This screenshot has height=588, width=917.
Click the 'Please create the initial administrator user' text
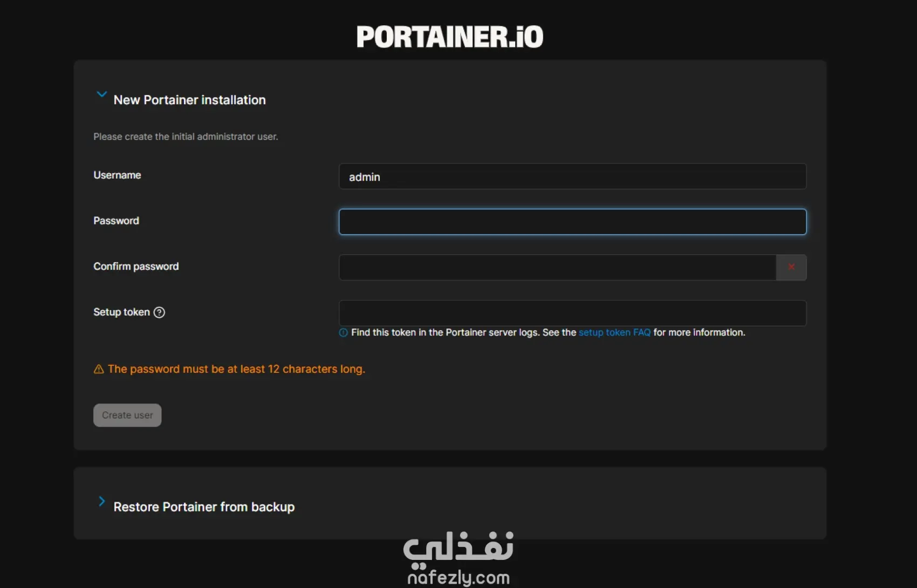186,136
